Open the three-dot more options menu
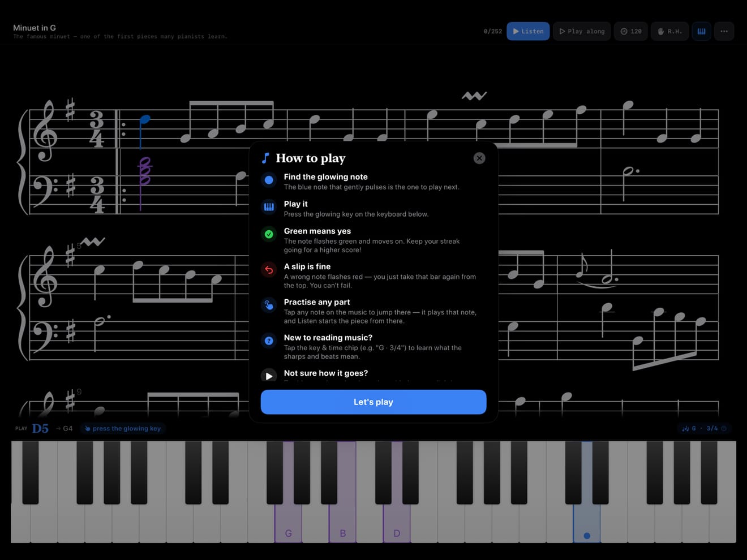Viewport: 747px width, 560px height. 724,31
